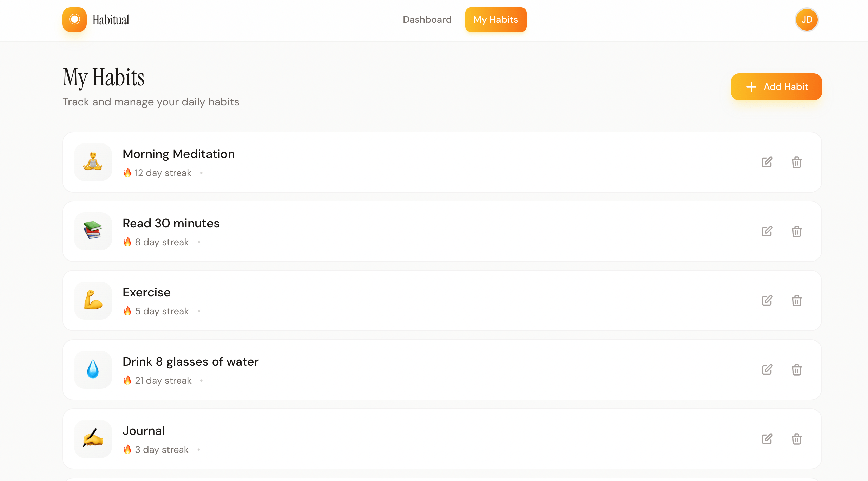The width and height of the screenshot is (868, 481).
Task: Select the meditation emoji thumbnail
Action: (x=93, y=162)
